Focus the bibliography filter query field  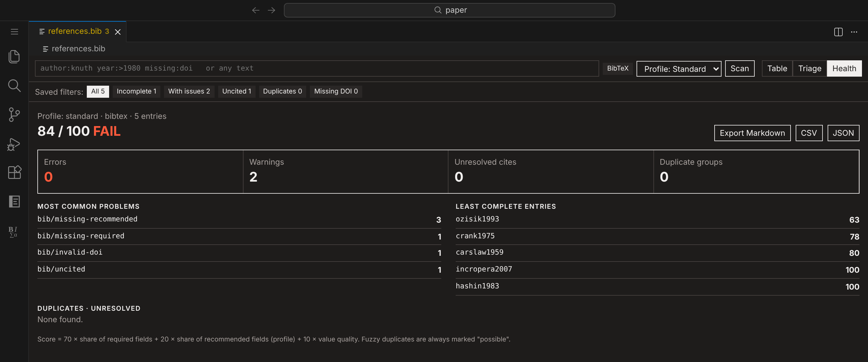(317, 68)
